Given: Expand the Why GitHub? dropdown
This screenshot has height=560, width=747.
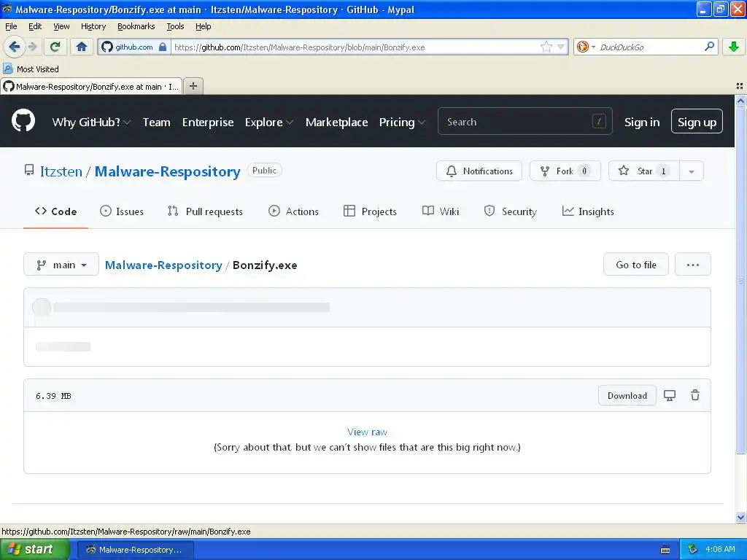Looking at the screenshot, I should [91, 122].
